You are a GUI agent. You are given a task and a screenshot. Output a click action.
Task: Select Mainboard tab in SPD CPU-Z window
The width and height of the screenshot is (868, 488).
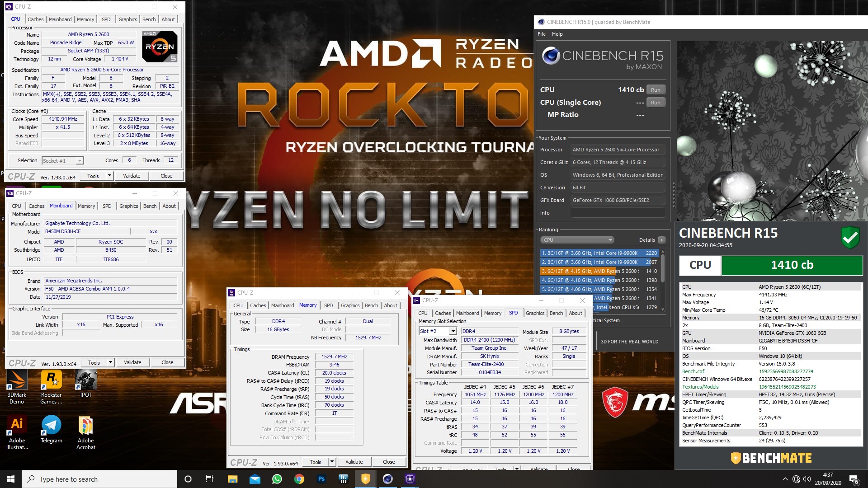[467, 313]
